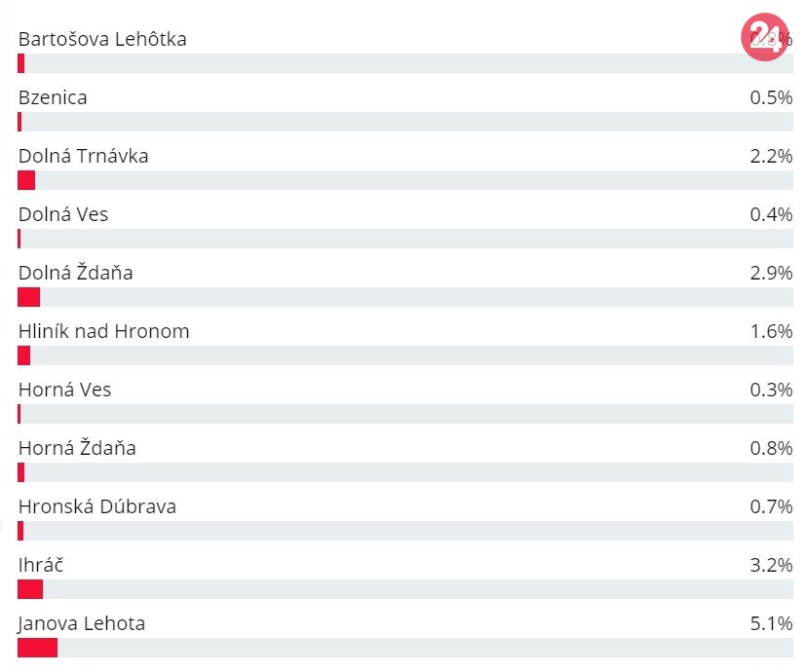This screenshot has width=804, height=672.
Task: Click the Janova Lehota red progress bar
Action: (x=37, y=648)
